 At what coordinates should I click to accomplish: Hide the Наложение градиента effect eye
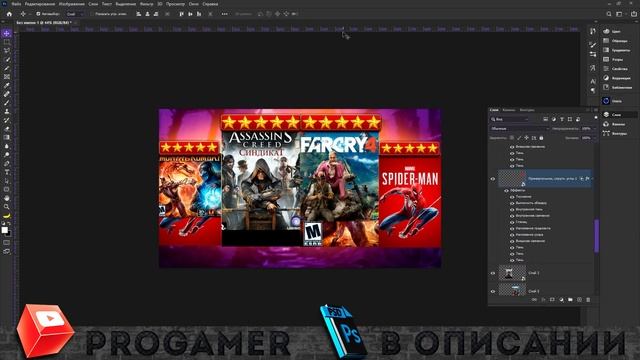[x=512, y=229]
